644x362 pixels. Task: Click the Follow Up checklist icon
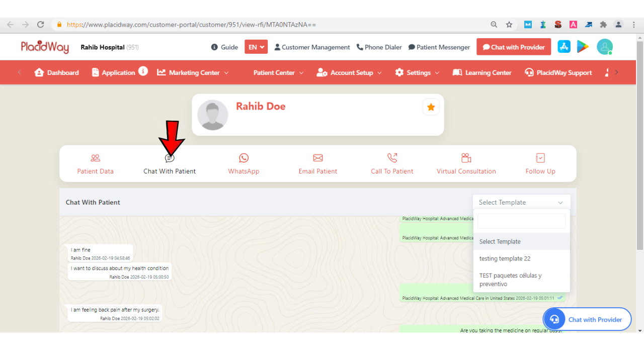click(x=540, y=158)
